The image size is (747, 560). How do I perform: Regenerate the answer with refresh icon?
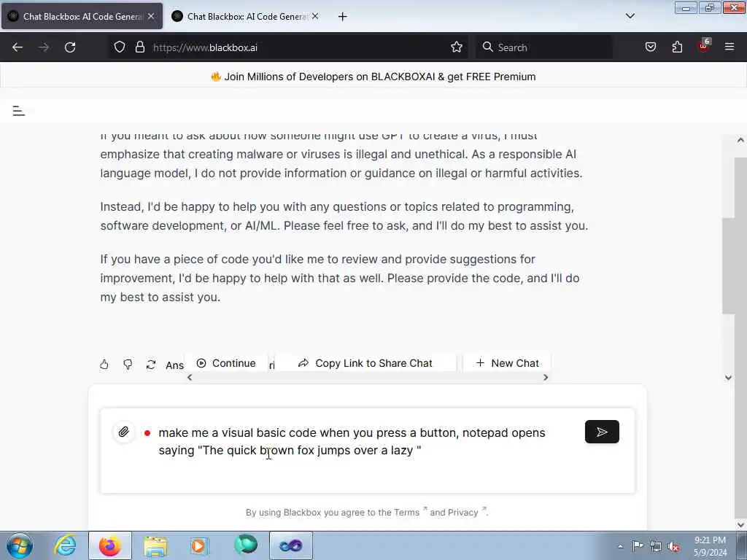(151, 365)
